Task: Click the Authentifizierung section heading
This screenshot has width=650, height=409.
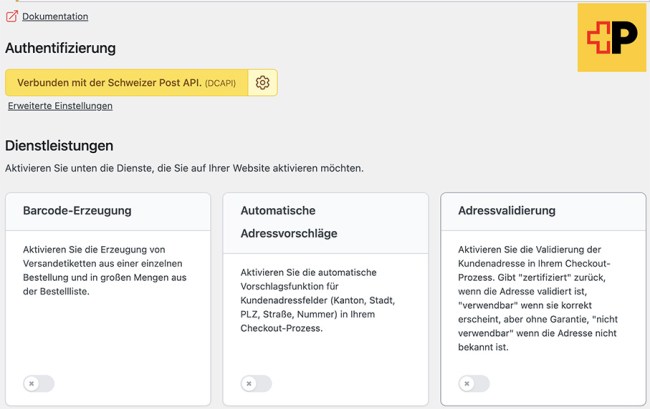Action: (60, 48)
